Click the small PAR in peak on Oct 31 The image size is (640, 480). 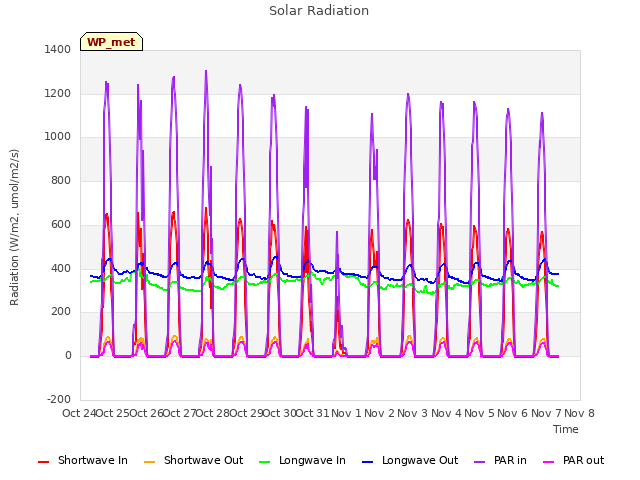pos(337,232)
